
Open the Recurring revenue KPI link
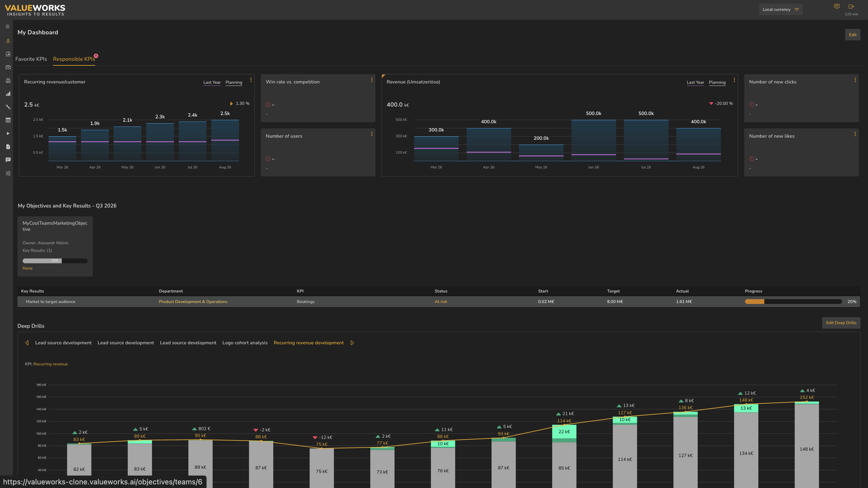pyautogui.click(x=51, y=364)
